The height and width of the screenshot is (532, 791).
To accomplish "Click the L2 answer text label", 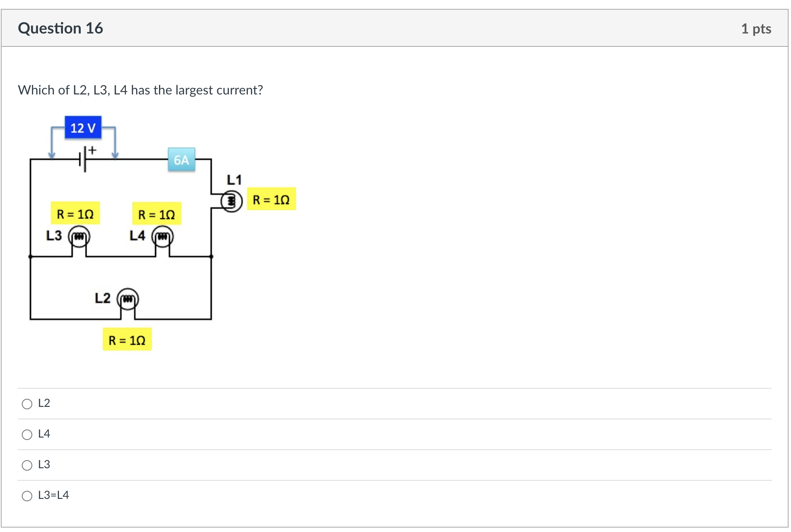I will pos(44,403).
